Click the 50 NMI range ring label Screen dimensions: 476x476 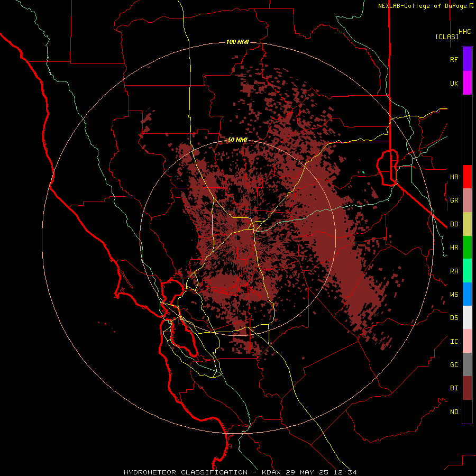237,140
